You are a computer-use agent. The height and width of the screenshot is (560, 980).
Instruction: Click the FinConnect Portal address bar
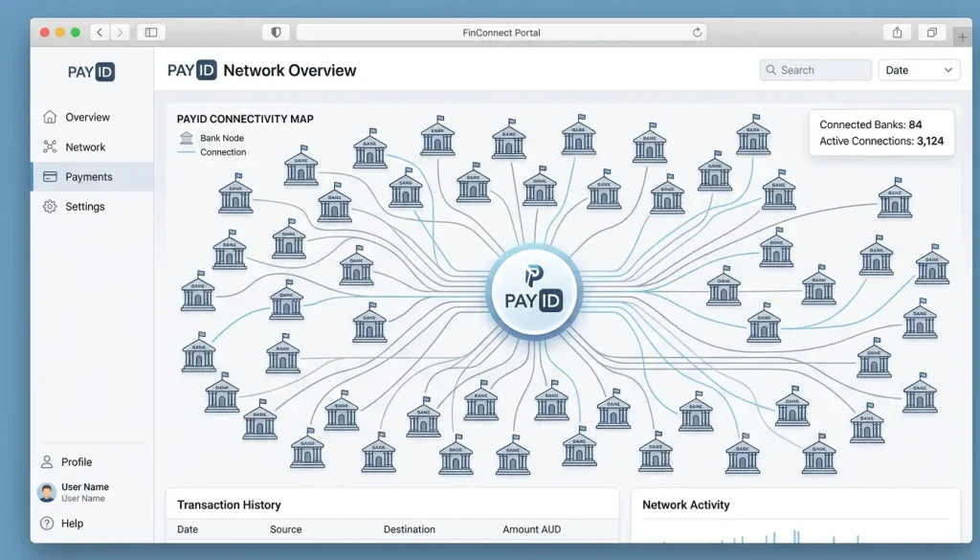tap(501, 33)
